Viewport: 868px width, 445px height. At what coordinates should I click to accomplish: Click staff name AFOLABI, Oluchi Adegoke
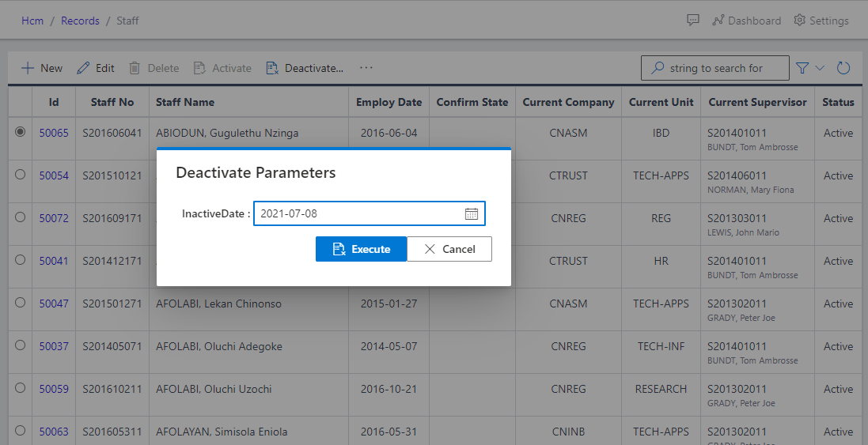pyautogui.click(x=219, y=347)
